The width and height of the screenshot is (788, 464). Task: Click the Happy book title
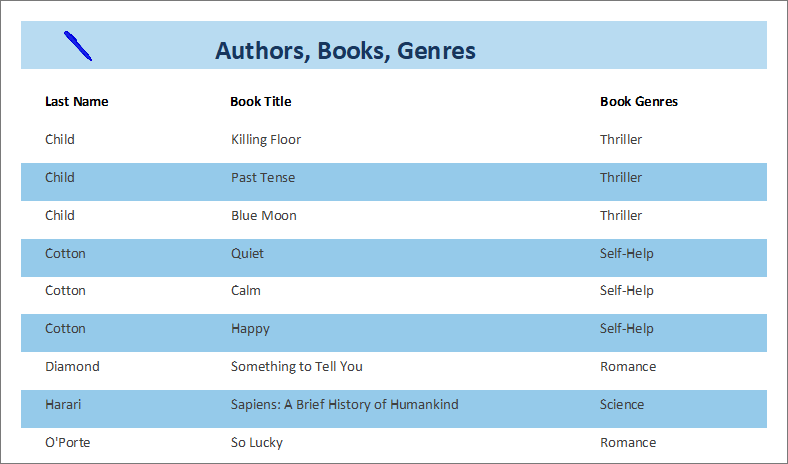[x=251, y=328]
